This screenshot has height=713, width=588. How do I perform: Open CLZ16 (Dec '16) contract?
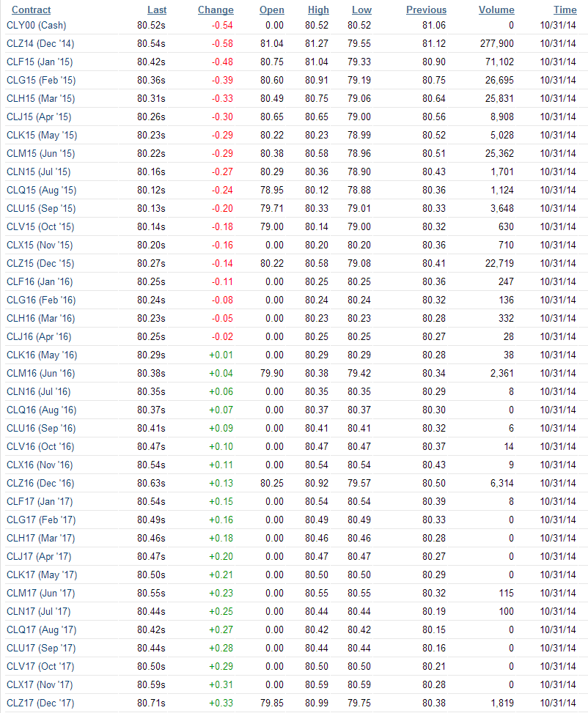pyautogui.click(x=40, y=484)
